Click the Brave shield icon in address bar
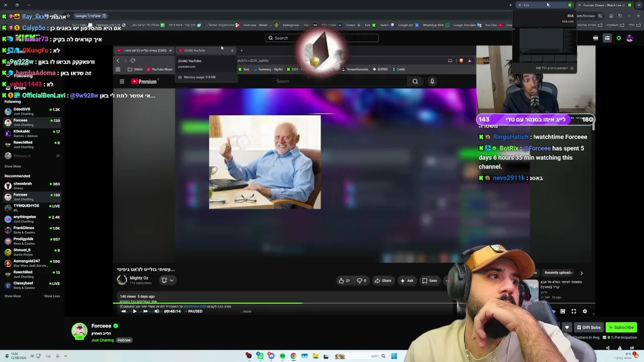The height and width of the screenshot is (362, 644). 461,60
